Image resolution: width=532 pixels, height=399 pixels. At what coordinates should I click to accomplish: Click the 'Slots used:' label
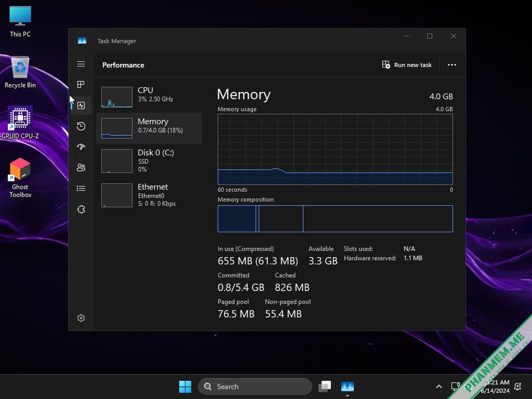358,248
